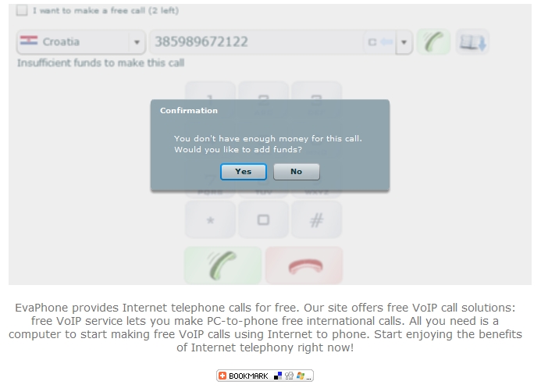
Task: Click the Yes button in Confirmation dialog
Action: pyautogui.click(x=244, y=172)
